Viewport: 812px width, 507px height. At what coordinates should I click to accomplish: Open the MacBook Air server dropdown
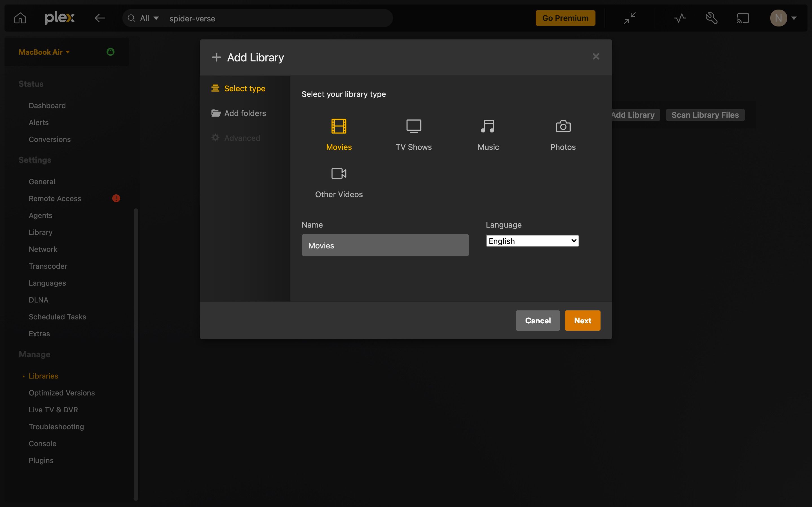(x=44, y=52)
